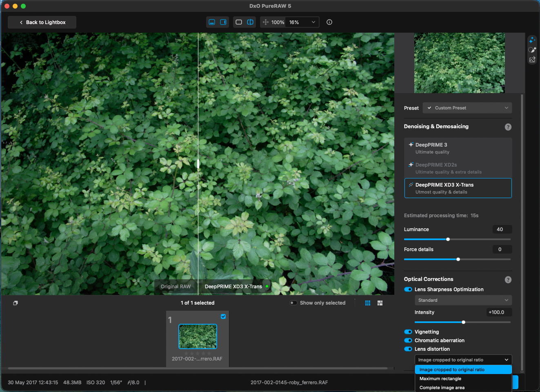The width and height of the screenshot is (540, 392).
Task: Select the split compare view icon
Action: point(250,22)
